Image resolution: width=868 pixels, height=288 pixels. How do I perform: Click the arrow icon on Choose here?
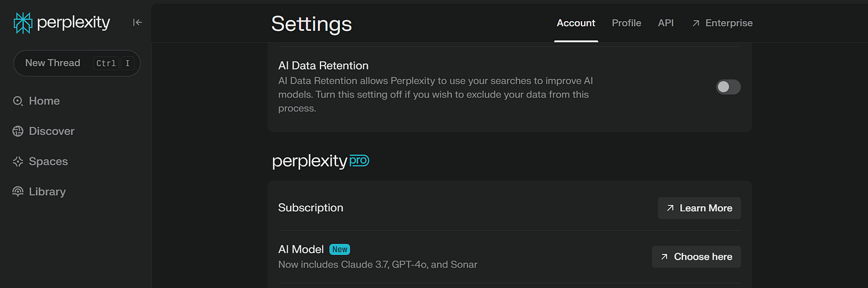665,256
